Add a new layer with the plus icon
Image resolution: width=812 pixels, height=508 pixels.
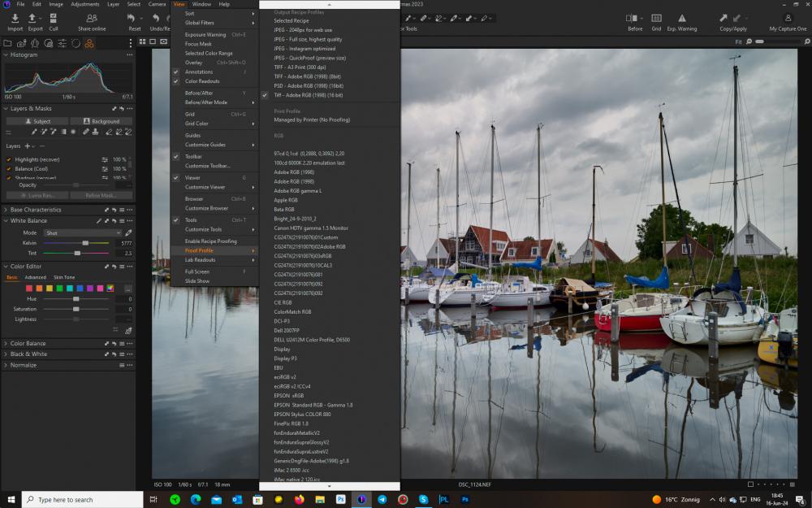click(27, 146)
